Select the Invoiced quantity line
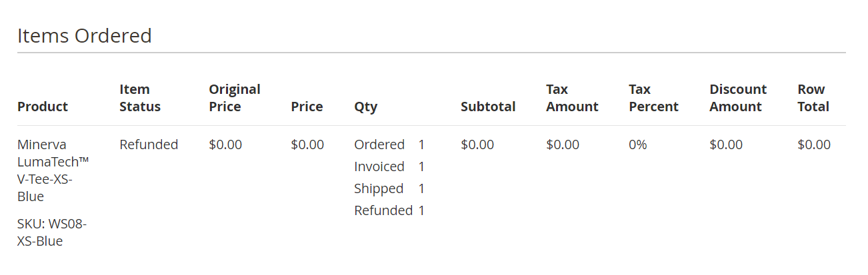868x275 pixels. tap(389, 166)
